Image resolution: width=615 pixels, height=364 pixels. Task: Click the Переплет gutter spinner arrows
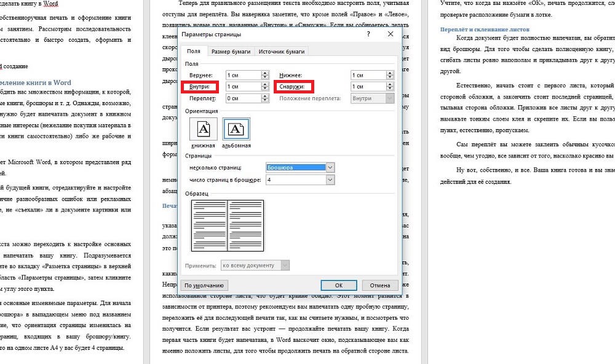265,98
